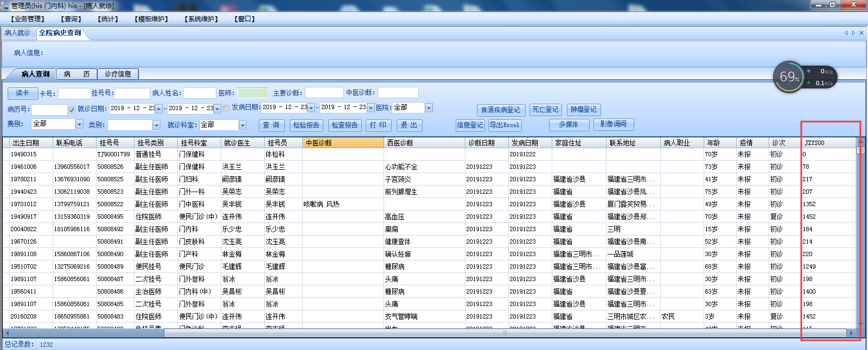
Task: Click the grid's horizontal scrollbar thumb
Action: coord(505,333)
